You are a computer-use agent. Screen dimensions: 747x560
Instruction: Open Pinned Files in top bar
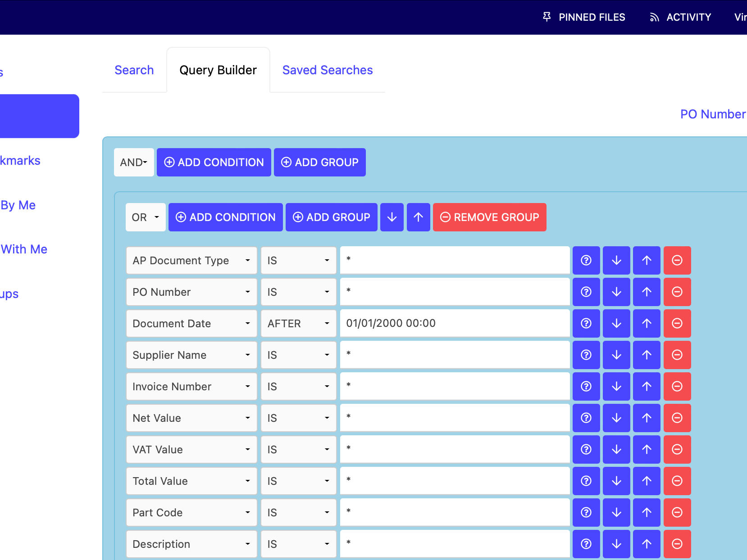tap(584, 17)
